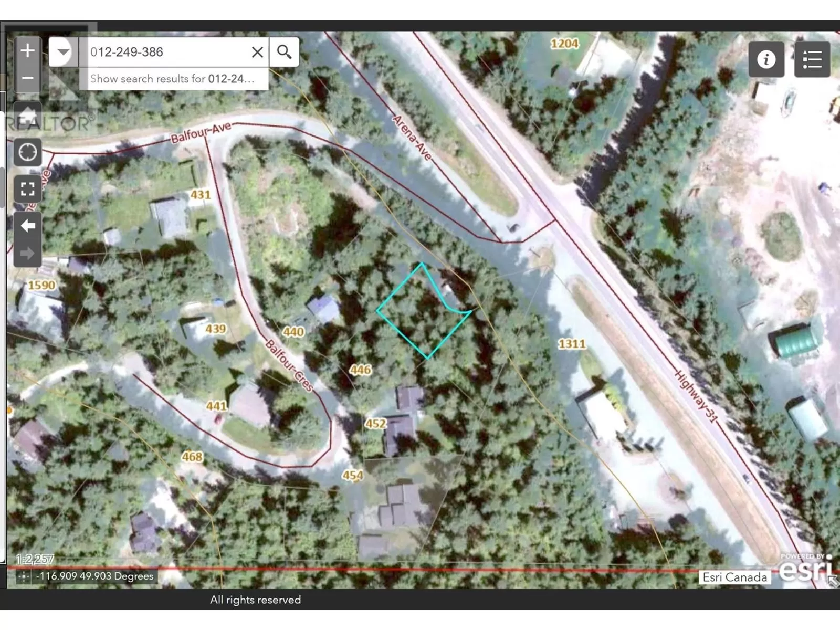The width and height of the screenshot is (840, 630).
Task: Click the coordinate capture icon beside the degrees
Action: 24,576
